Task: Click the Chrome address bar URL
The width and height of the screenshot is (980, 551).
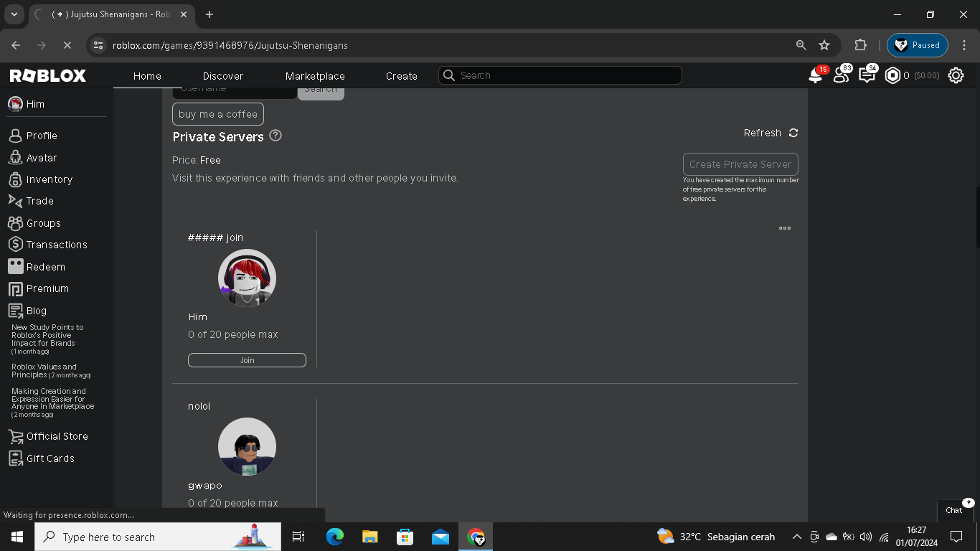Action: click(x=230, y=45)
